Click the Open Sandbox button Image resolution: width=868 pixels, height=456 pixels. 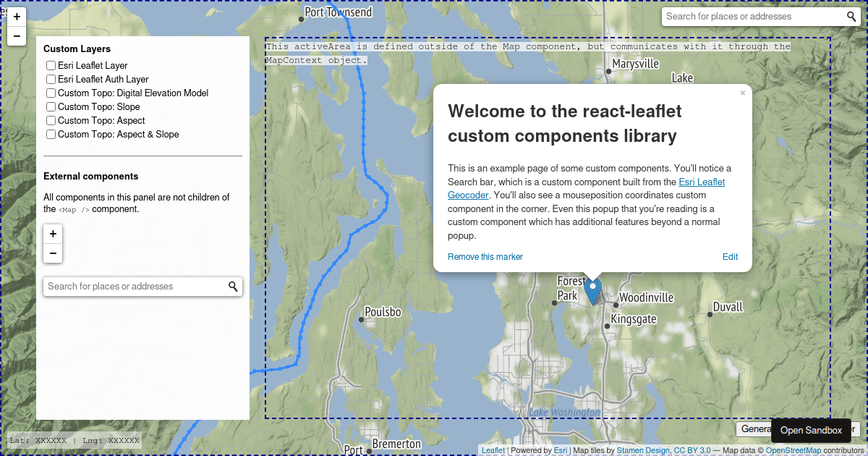(811, 430)
